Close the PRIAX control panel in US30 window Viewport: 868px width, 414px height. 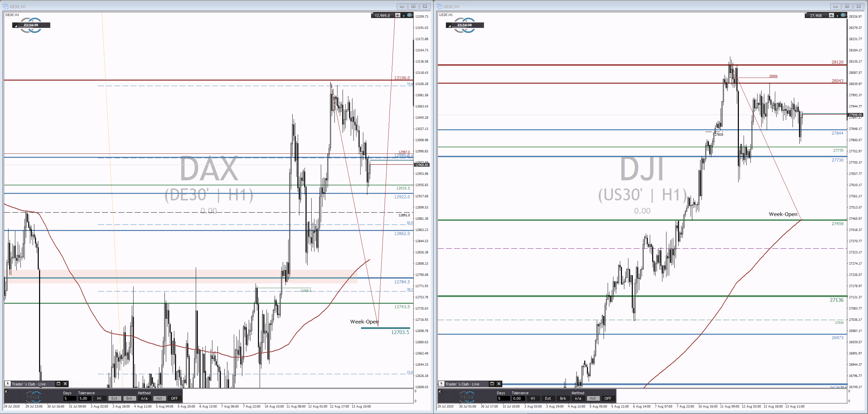click(440, 391)
